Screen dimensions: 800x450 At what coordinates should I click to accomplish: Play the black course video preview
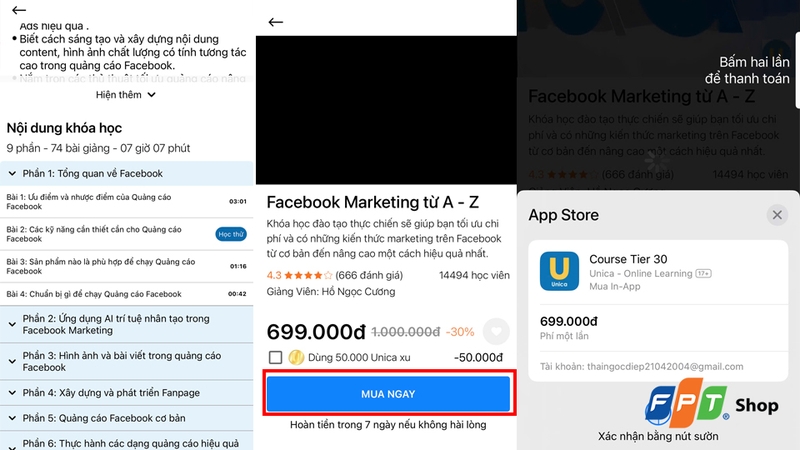point(386,110)
